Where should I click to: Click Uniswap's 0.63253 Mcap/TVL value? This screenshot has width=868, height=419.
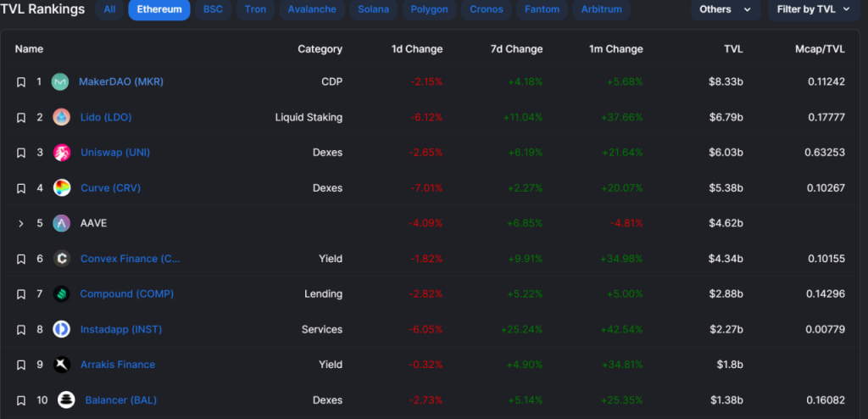(x=825, y=153)
